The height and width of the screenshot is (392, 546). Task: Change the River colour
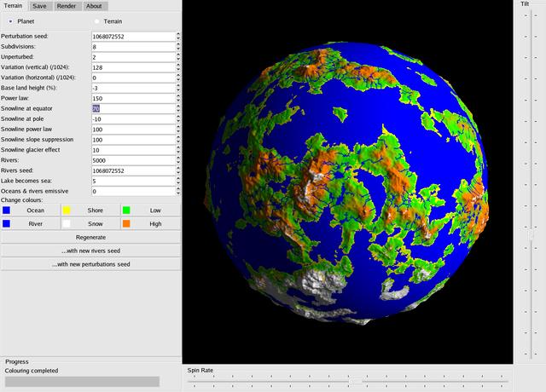pos(31,223)
